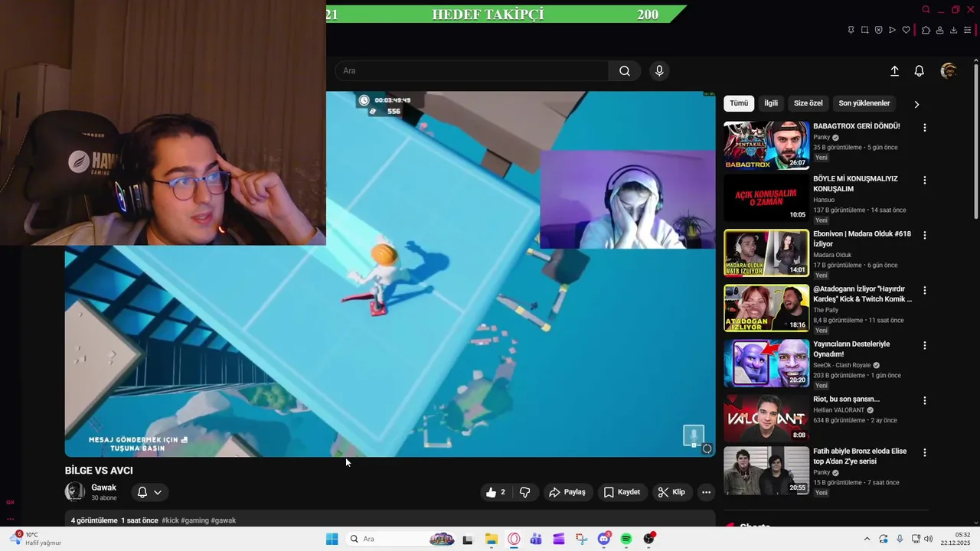
Task: Add page to bookmarks with heart icon
Action: click(x=906, y=31)
